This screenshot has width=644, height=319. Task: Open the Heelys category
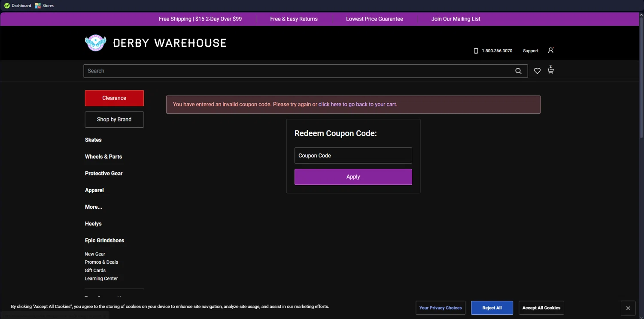click(93, 223)
